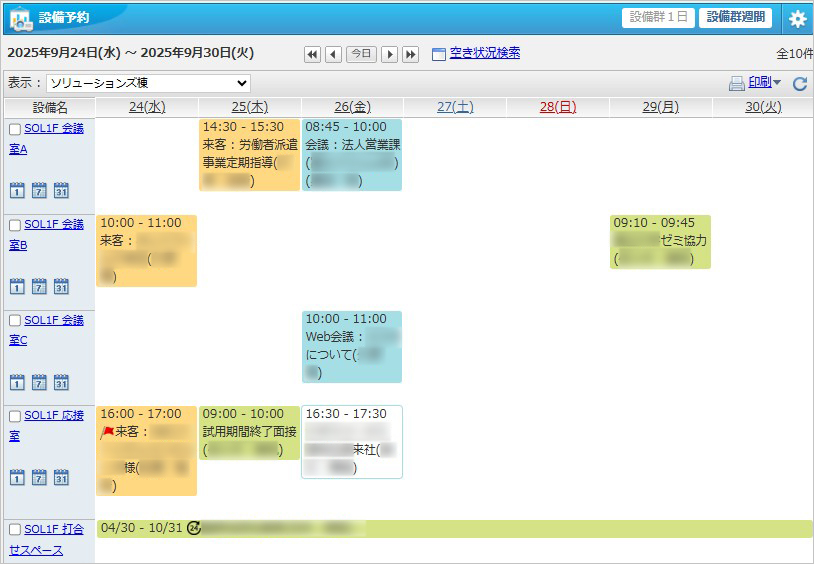Open week view icon for SOL1F 応接室
814x564 pixels.
point(39,477)
